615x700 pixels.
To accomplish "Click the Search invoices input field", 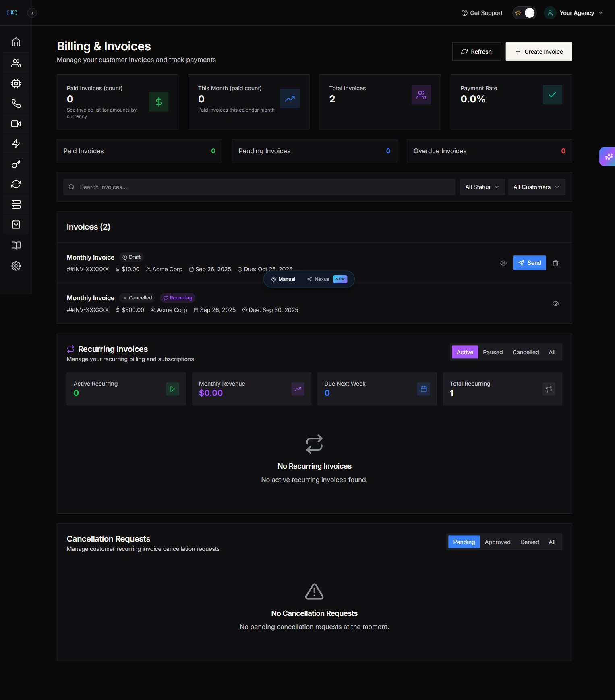I will pyautogui.click(x=259, y=187).
